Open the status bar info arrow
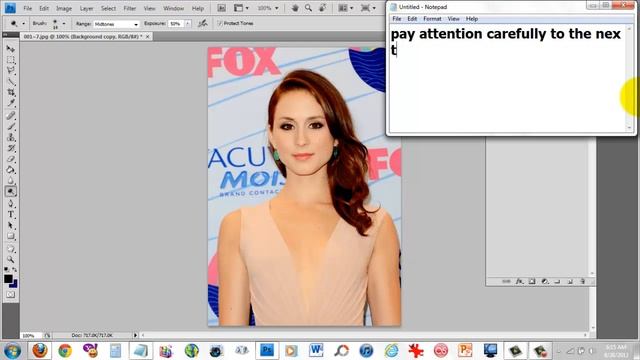The width and height of the screenshot is (640, 360). pyautogui.click(x=136, y=335)
